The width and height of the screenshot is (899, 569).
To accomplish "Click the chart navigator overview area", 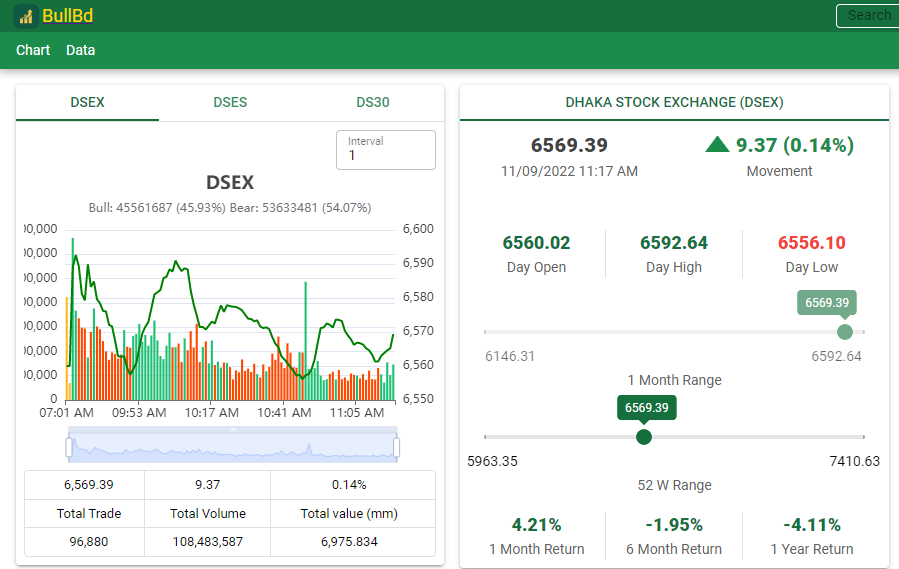I will click(233, 447).
